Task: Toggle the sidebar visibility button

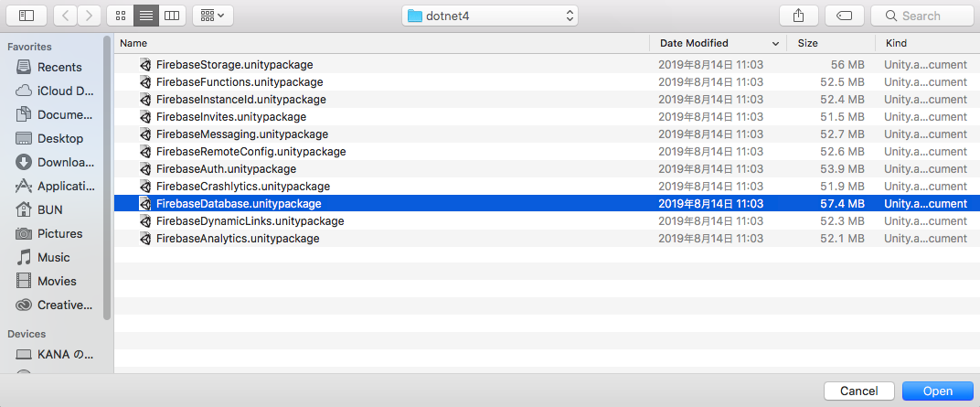Action: 27,16
